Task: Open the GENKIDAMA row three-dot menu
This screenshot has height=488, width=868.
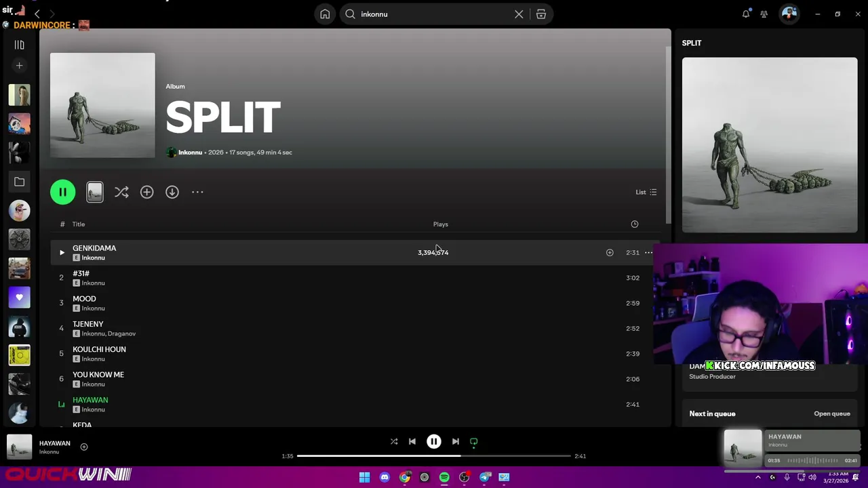Action: point(648,252)
